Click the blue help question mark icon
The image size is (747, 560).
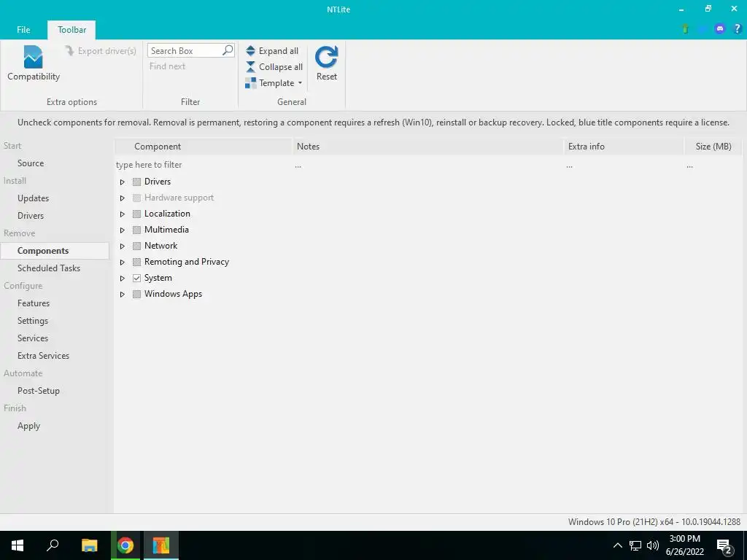click(x=737, y=29)
